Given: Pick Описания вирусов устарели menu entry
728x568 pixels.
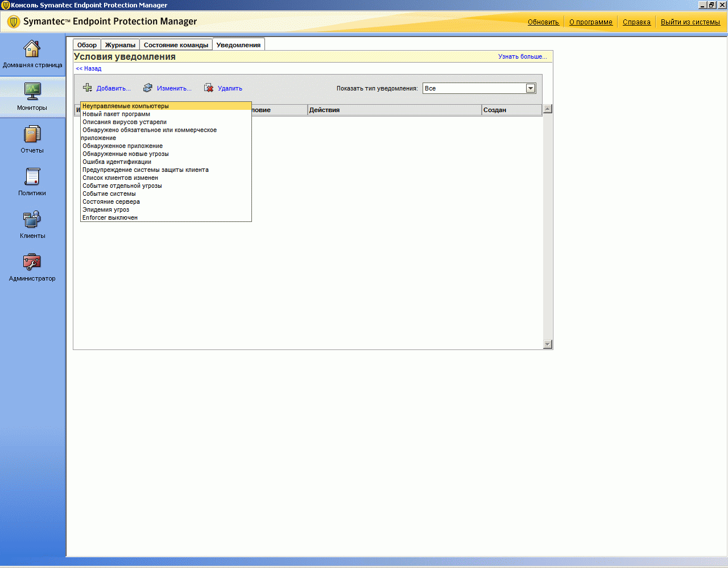Looking at the screenshot, I should coord(166,122).
